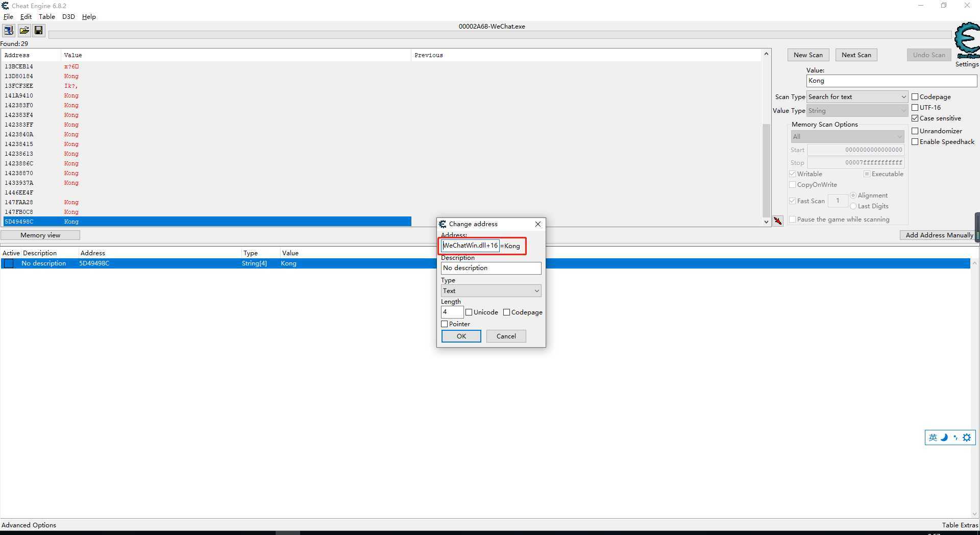Open Memory view
This screenshot has height=535, width=980.
point(40,235)
